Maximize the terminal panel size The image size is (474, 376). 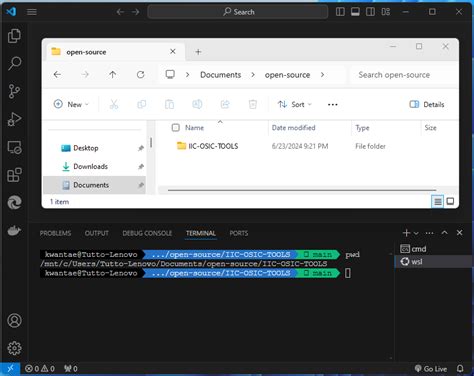tap(445, 233)
